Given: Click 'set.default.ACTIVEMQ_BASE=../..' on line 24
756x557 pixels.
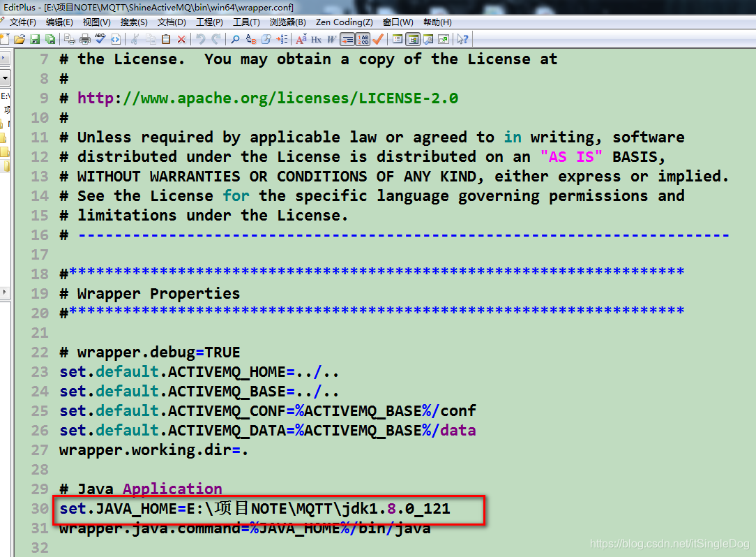Looking at the screenshot, I should (199, 392).
